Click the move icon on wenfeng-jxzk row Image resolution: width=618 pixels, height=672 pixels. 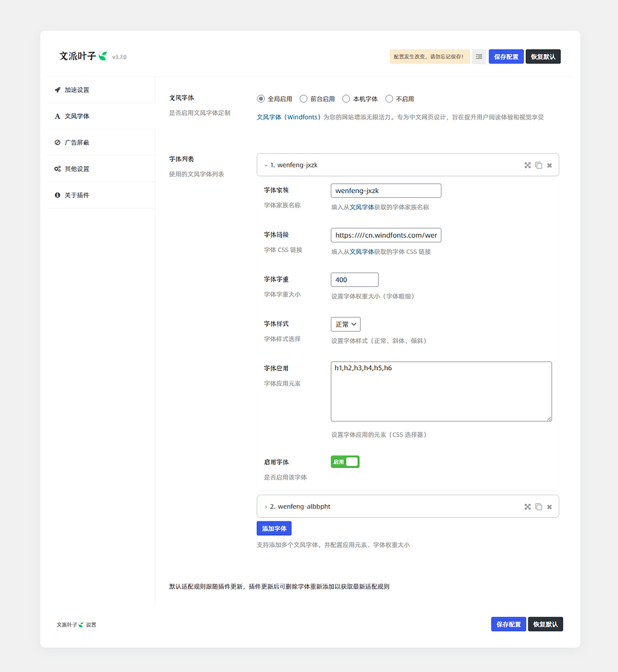pos(527,166)
